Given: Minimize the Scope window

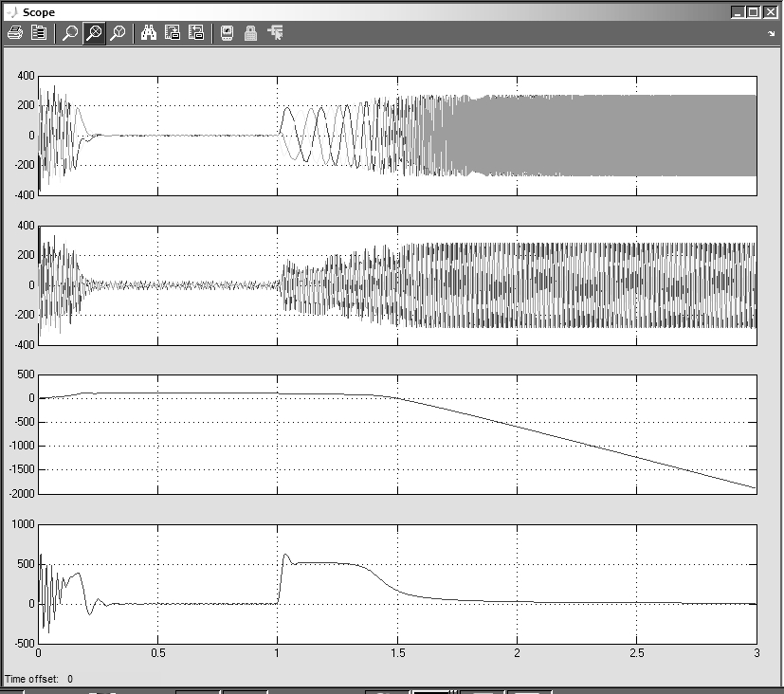Looking at the screenshot, I should click(738, 12).
